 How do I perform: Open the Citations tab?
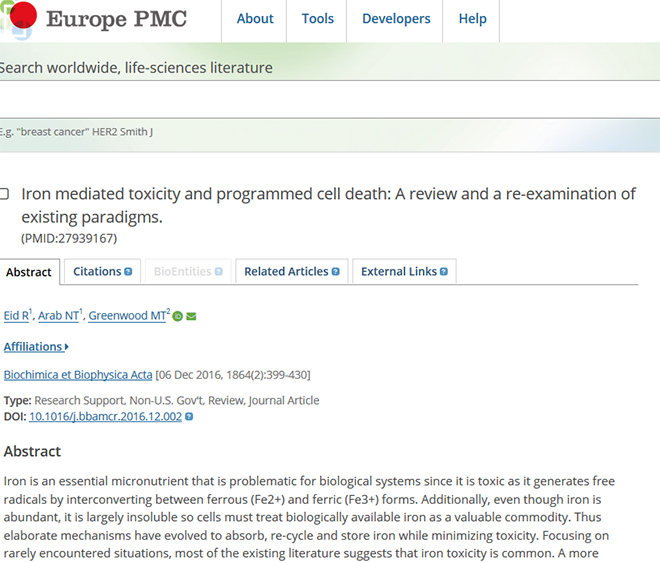point(102,271)
